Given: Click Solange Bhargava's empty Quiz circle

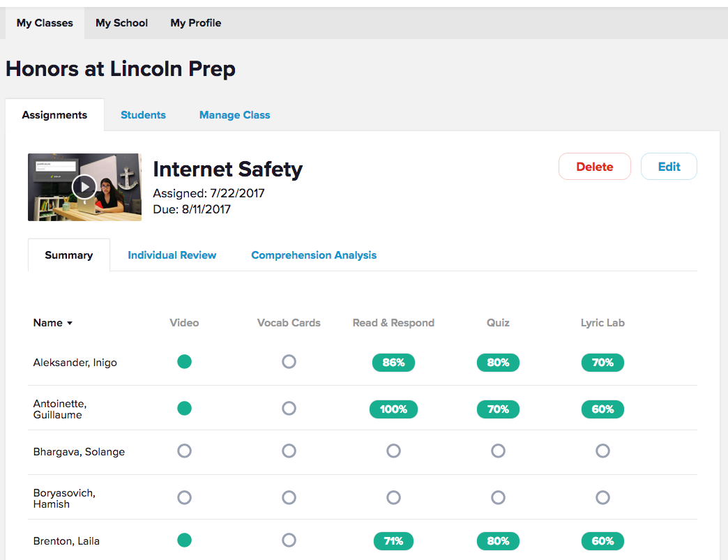Looking at the screenshot, I should click(x=498, y=451).
